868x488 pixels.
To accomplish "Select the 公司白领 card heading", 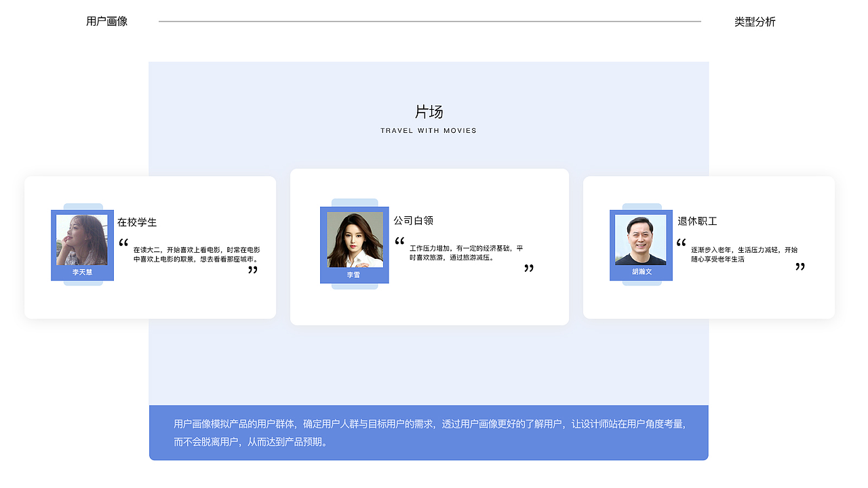I will point(414,220).
